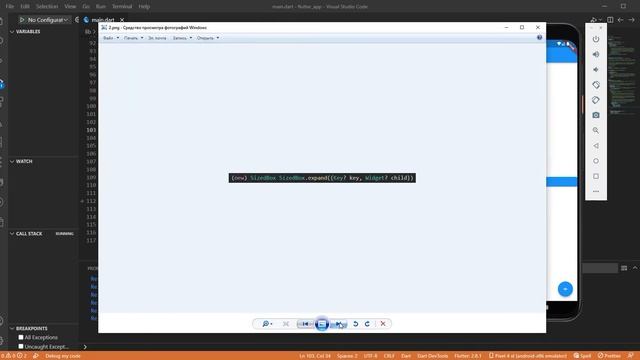Click the emulator home circle button
The height and width of the screenshot is (360, 640).
[x=596, y=161]
